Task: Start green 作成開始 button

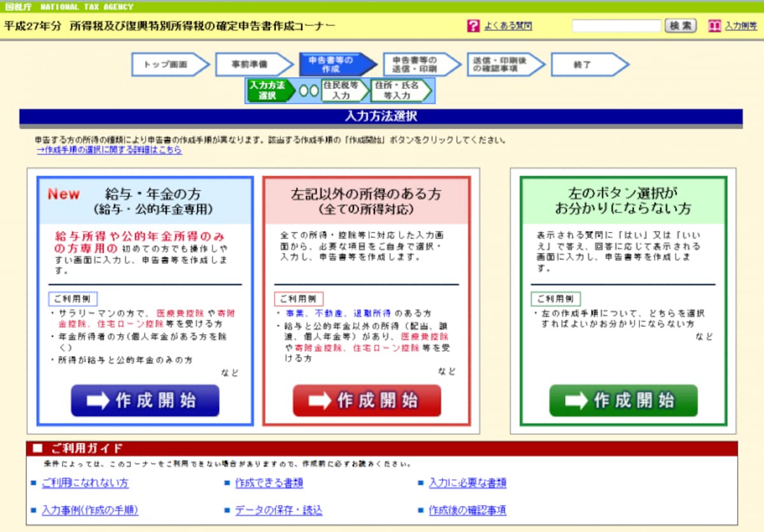Action: coord(623,400)
